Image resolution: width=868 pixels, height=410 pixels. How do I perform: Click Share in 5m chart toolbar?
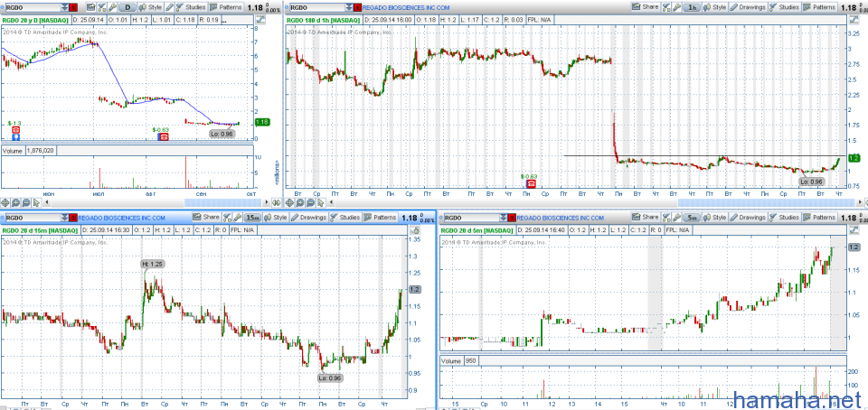(x=645, y=217)
